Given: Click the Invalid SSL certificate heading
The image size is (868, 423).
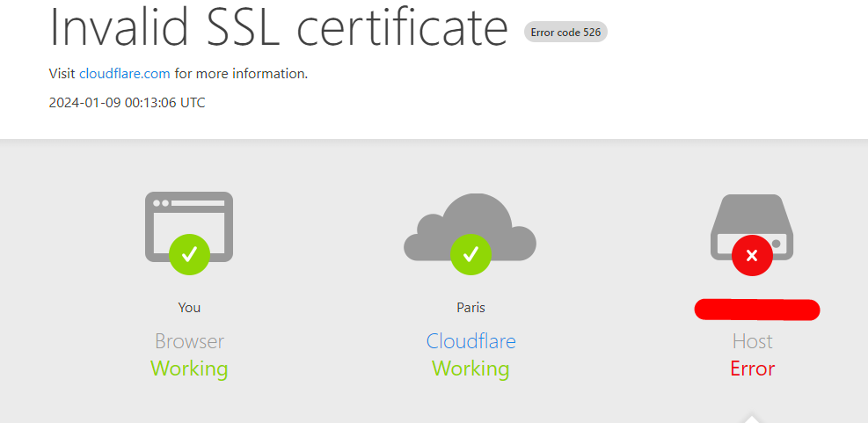Looking at the screenshot, I should (x=279, y=26).
